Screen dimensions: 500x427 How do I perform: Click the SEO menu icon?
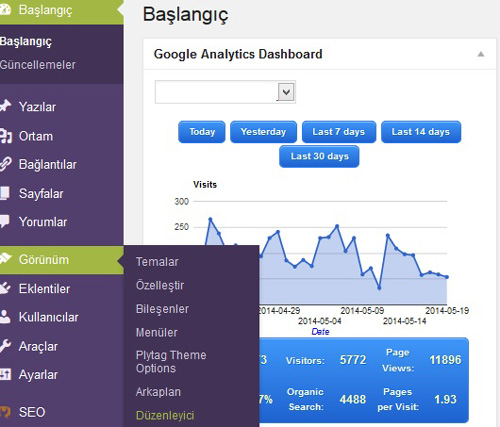point(6,412)
